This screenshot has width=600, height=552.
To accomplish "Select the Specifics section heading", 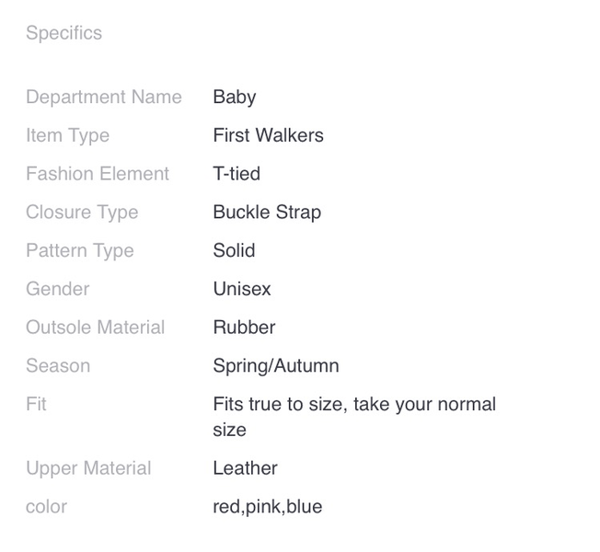I will (x=64, y=33).
